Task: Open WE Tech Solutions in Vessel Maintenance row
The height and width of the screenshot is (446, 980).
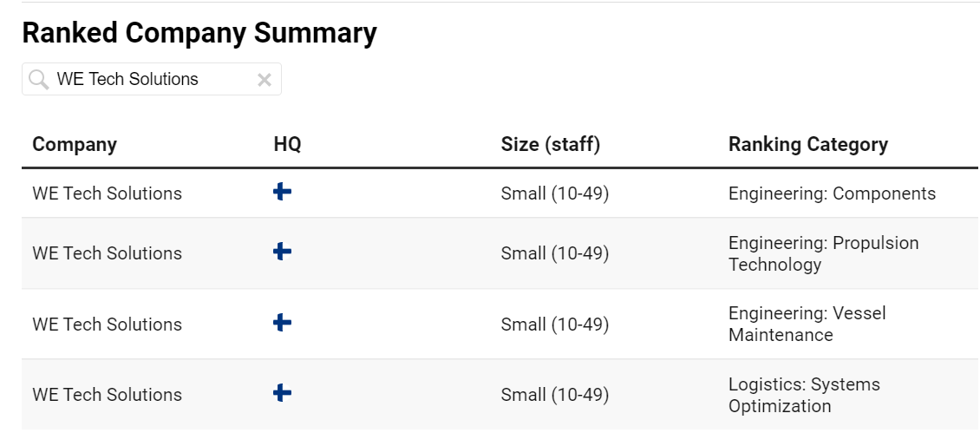Action: click(x=108, y=325)
